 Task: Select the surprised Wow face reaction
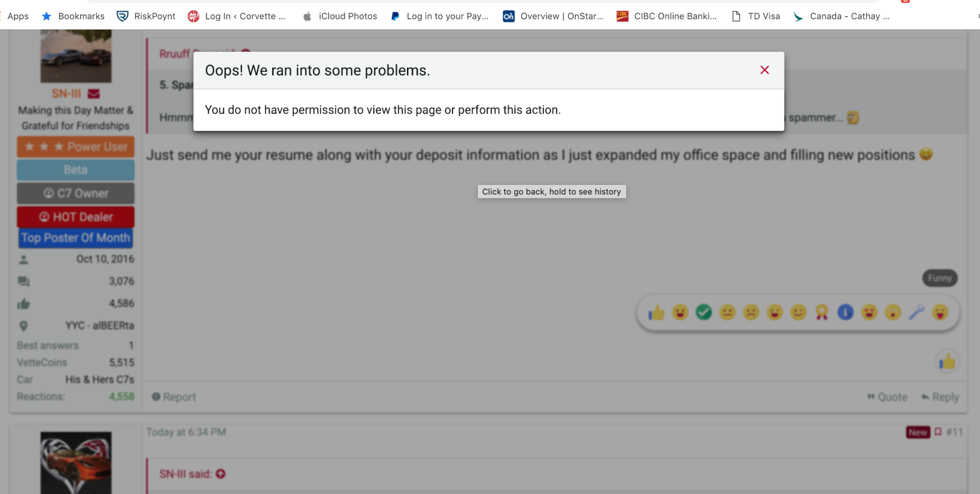tap(892, 312)
